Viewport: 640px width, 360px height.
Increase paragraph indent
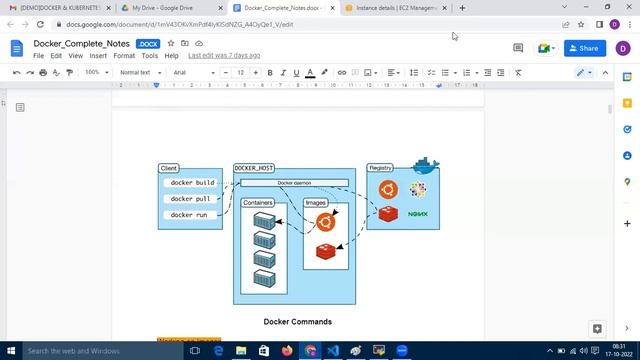[x=501, y=73]
